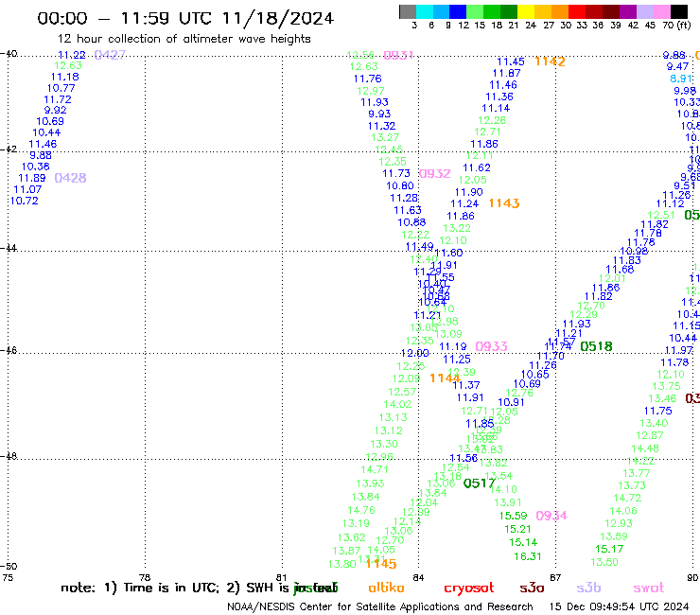Click the green '0518' time label
The image size is (700, 615).
(x=597, y=346)
